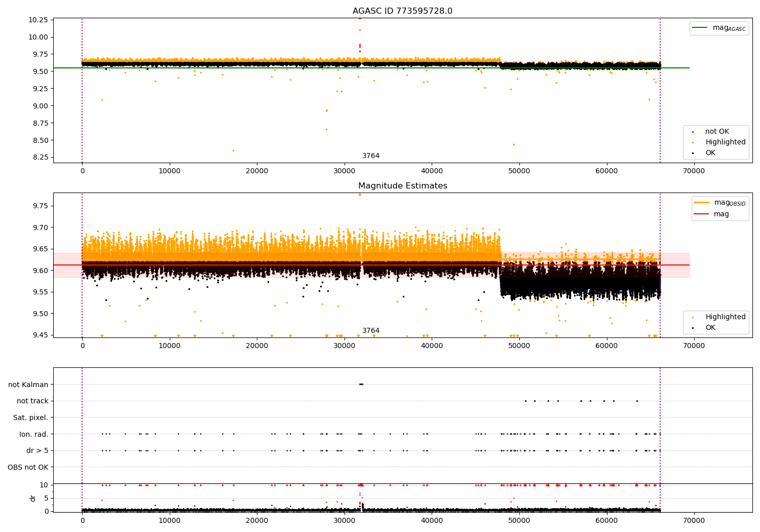Click the '3764' annotation in top plot

click(x=371, y=156)
